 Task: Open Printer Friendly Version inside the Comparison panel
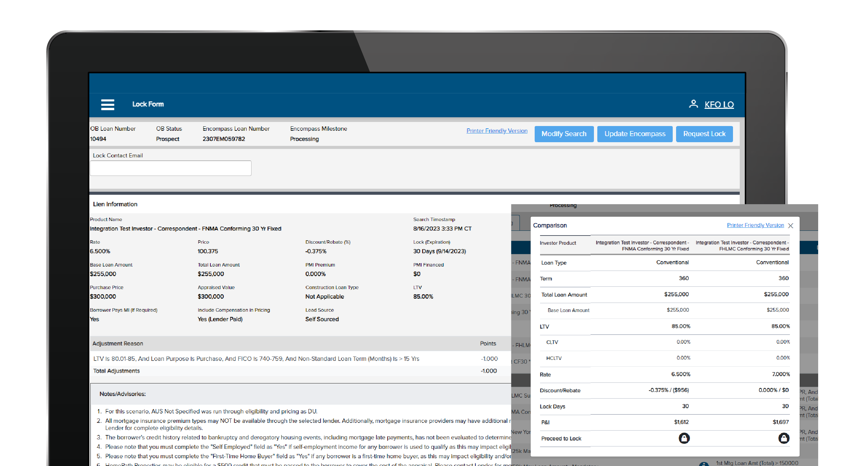coord(755,225)
